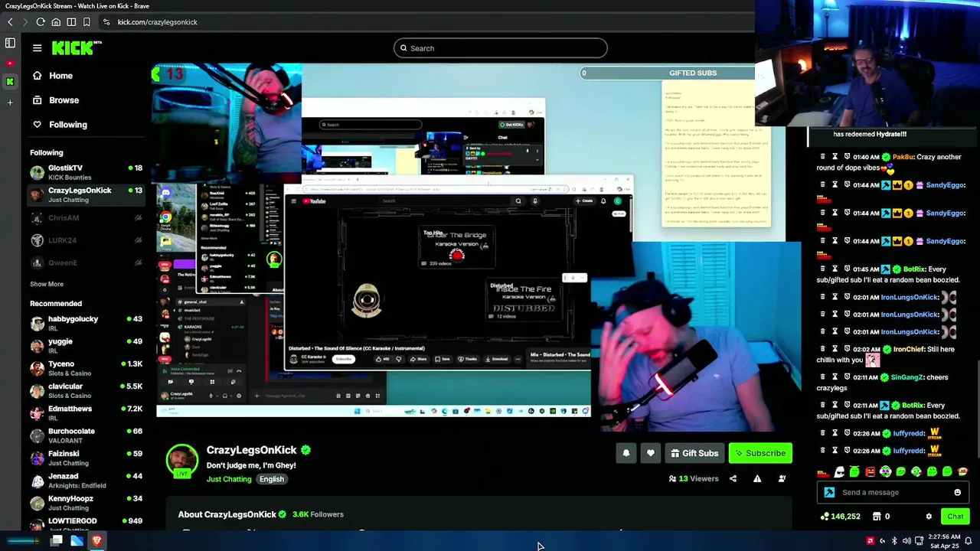Click the Gift Subs button

tap(694, 453)
